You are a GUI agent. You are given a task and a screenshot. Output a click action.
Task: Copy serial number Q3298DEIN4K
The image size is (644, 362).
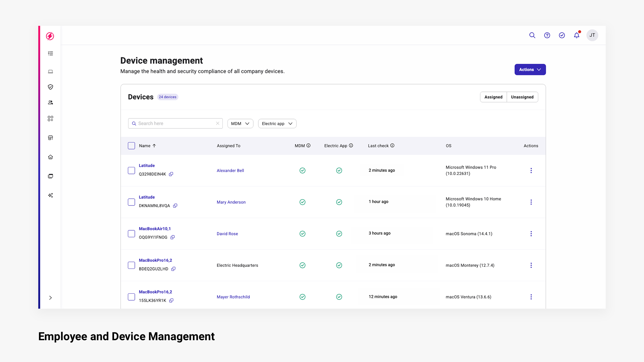[x=171, y=174]
